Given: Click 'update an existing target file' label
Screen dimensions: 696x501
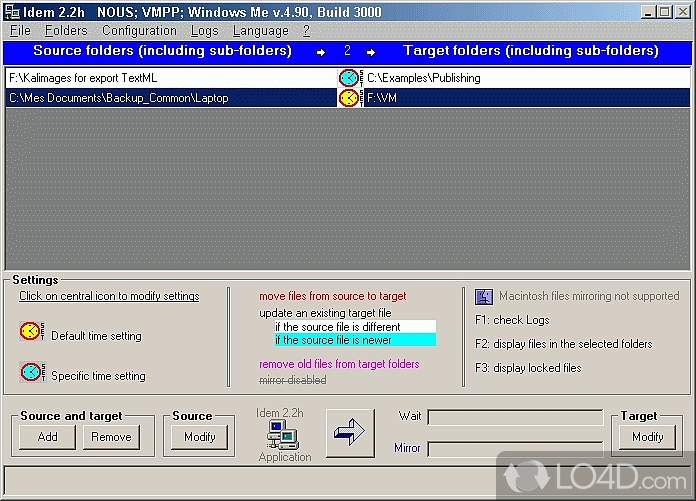Looking at the screenshot, I should 325,313.
